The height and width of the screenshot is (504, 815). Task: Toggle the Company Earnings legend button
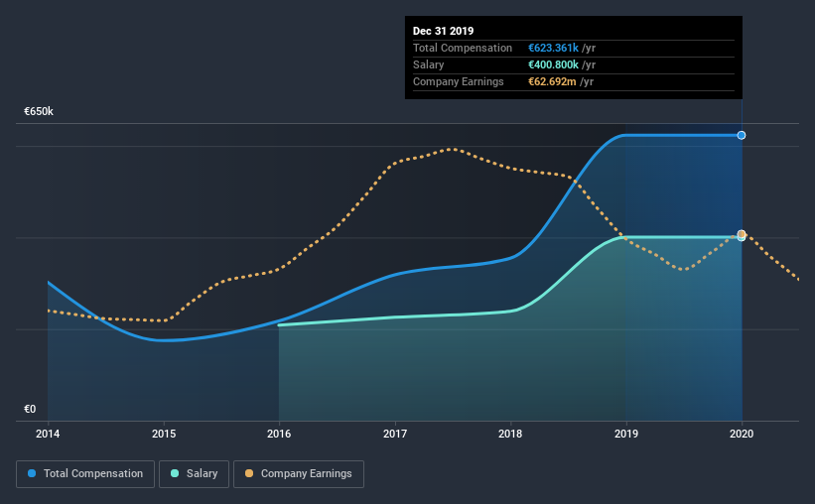[299, 474]
